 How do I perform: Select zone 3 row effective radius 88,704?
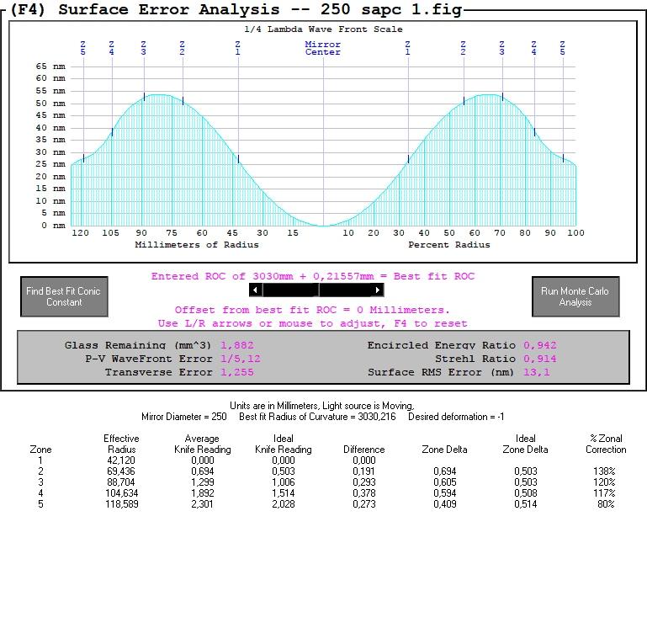click(x=121, y=482)
